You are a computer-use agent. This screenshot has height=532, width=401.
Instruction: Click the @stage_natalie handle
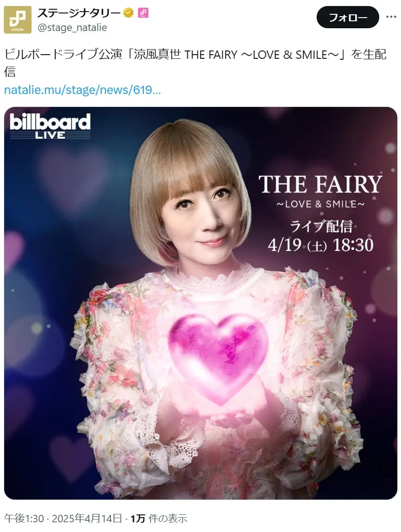point(72,27)
